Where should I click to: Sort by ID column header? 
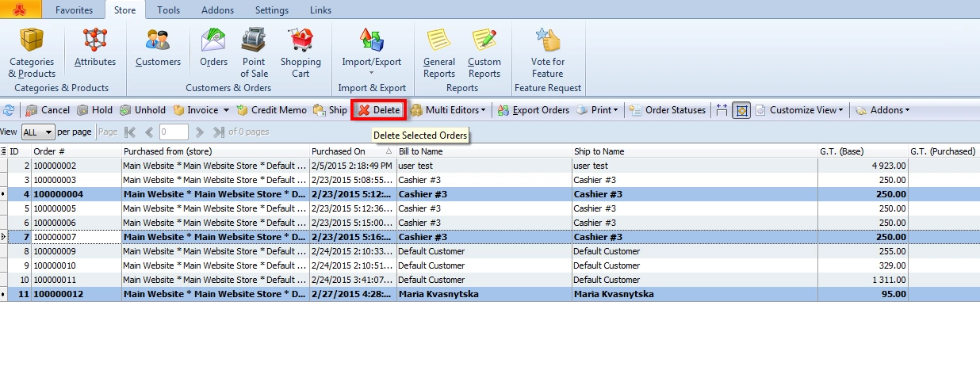coord(19,151)
